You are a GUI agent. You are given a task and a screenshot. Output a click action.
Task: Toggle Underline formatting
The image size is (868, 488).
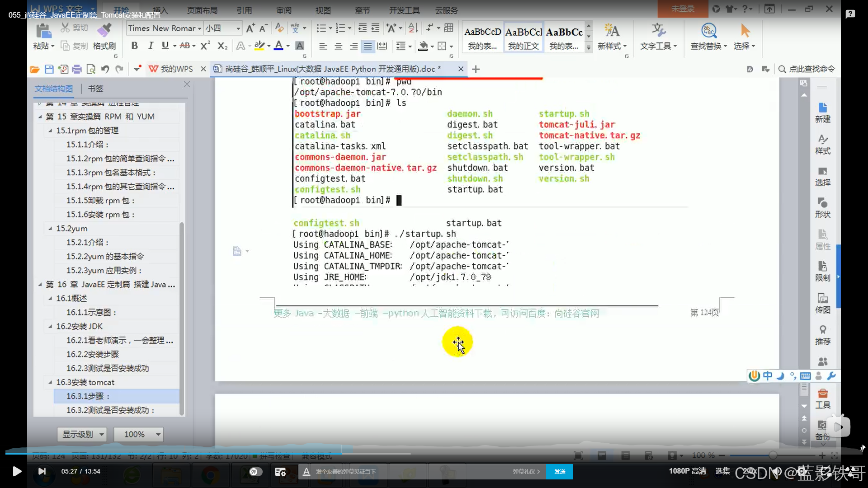tap(165, 46)
